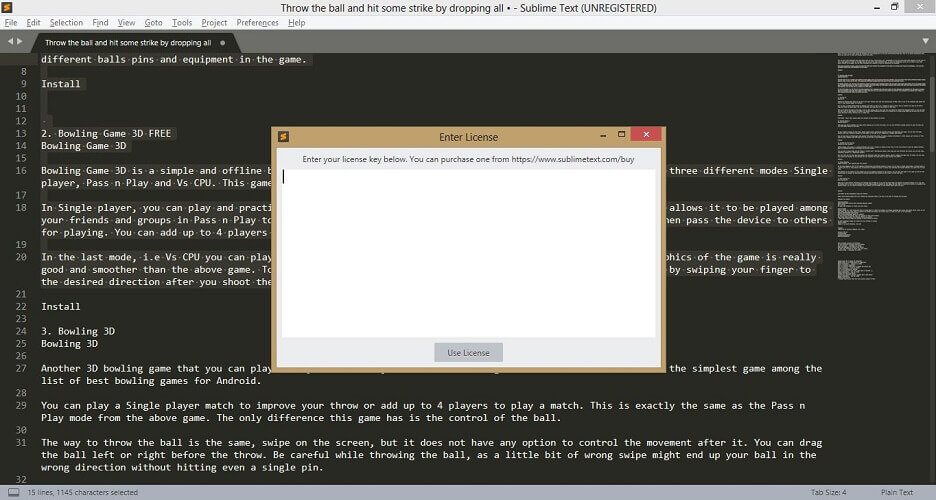The width and height of the screenshot is (936, 500).
Task: Click the Use License button
Action: pos(469,353)
